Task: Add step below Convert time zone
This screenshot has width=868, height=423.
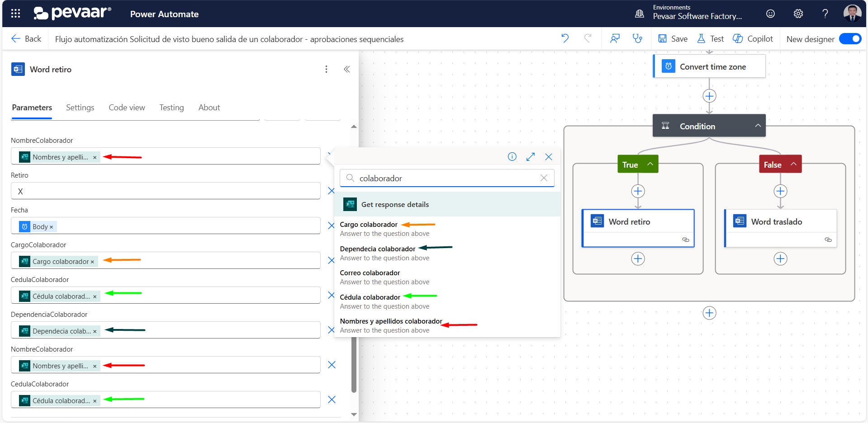Action: click(x=709, y=96)
